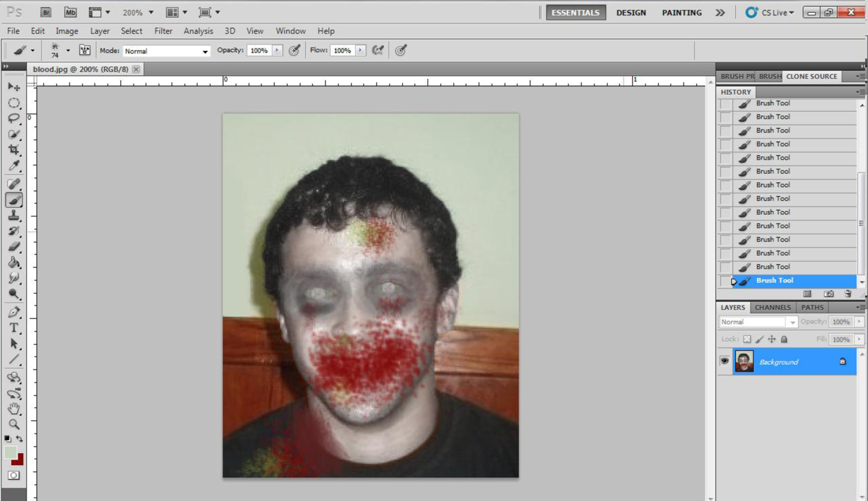
Task: Toggle lock all
Action: click(784, 339)
